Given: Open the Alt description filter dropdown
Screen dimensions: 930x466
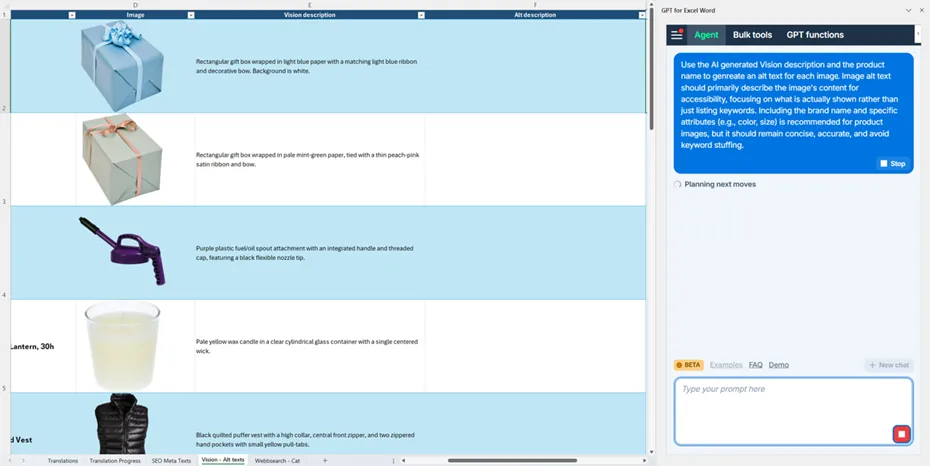Looking at the screenshot, I should tap(642, 15).
